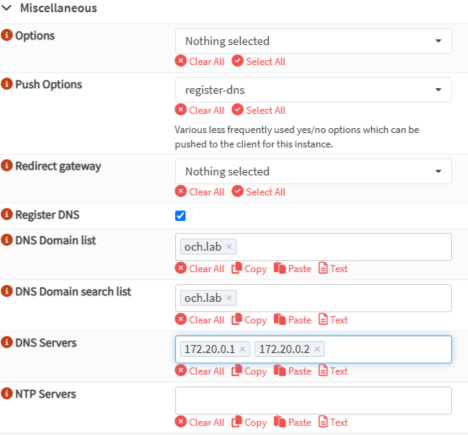468x435 pixels.
Task: Uncheck the Register DNS checkbox
Action: (180, 216)
